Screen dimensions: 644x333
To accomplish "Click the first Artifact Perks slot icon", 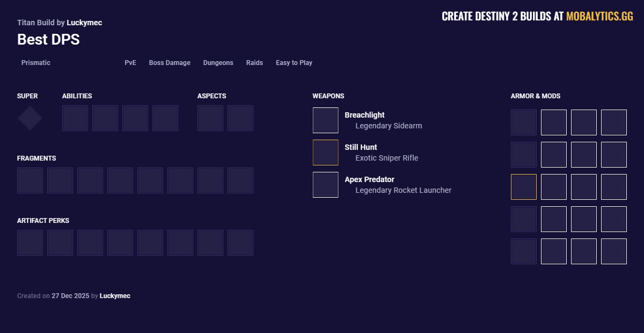I will click(30, 243).
